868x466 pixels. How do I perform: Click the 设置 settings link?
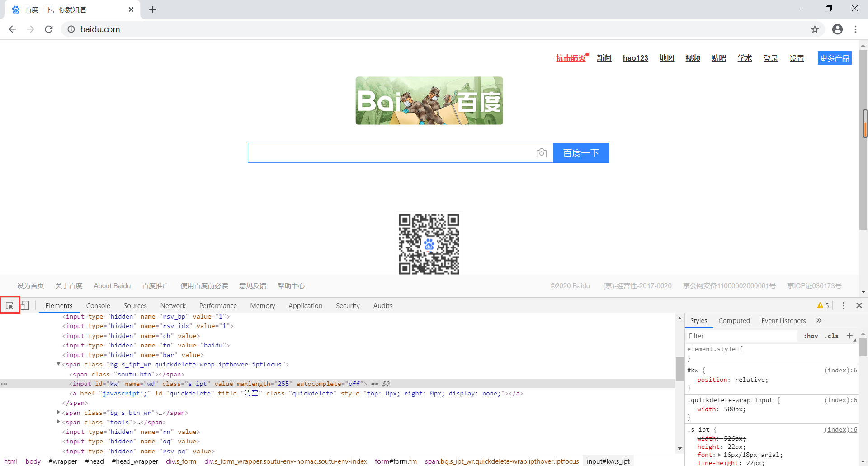point(797,58)
